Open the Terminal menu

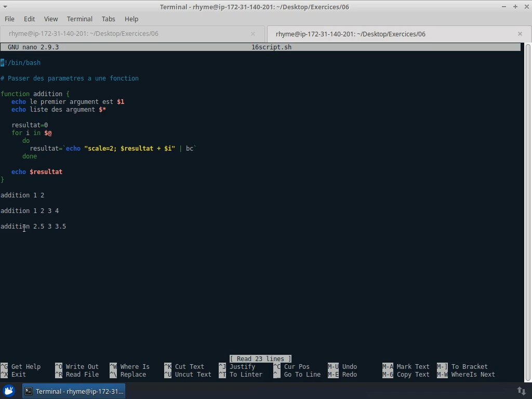(79, 19)
